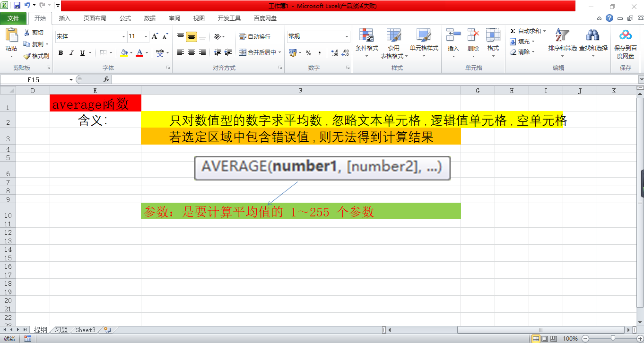Toggle underline formatting
Screen dimensions: 644x343
pyautogui.click(x=83, y=53)
